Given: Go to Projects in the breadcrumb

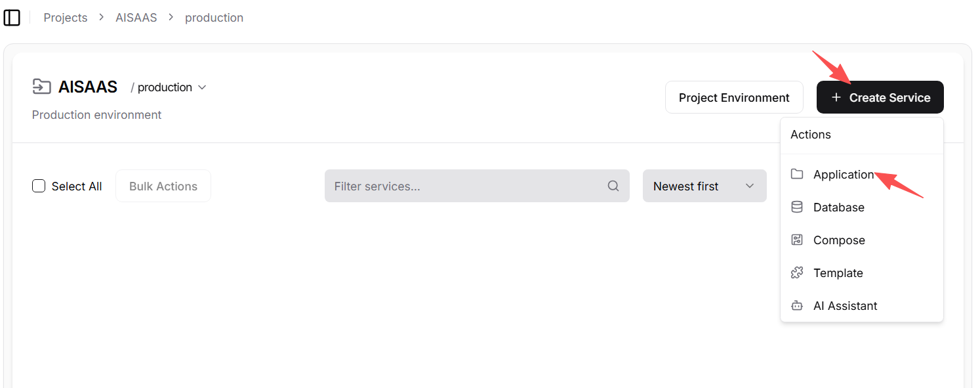Looking at the screenshot, I should (x=66, y=18).
